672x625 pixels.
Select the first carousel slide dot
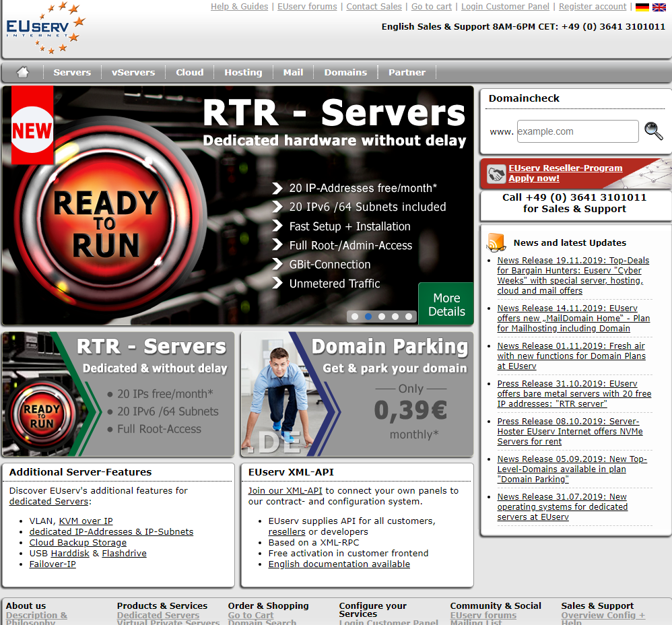point(354,316)
